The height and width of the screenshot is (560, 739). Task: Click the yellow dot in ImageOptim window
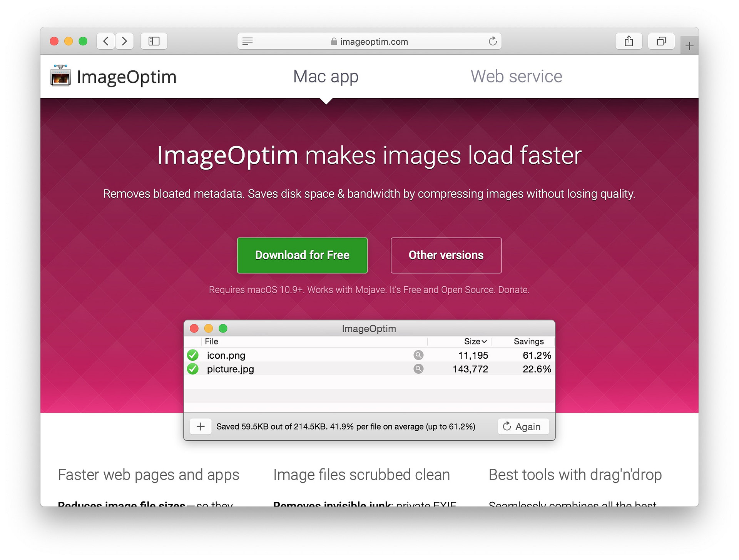(x=208, y=328)
